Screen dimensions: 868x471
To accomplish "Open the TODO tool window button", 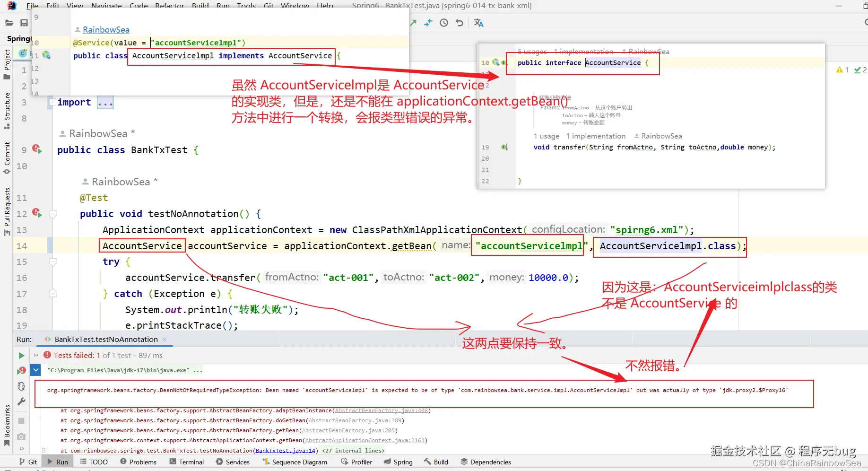I will [x=94, y=462].
